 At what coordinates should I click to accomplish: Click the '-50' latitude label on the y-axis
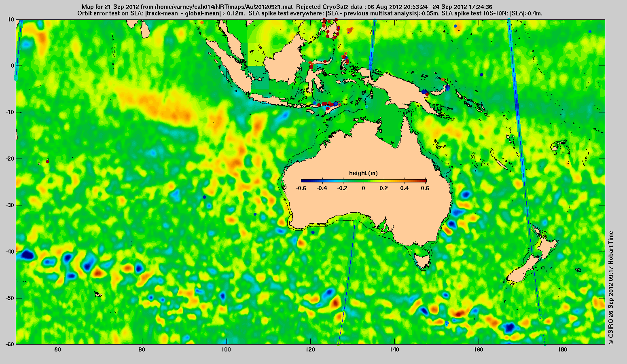(10, 298)
